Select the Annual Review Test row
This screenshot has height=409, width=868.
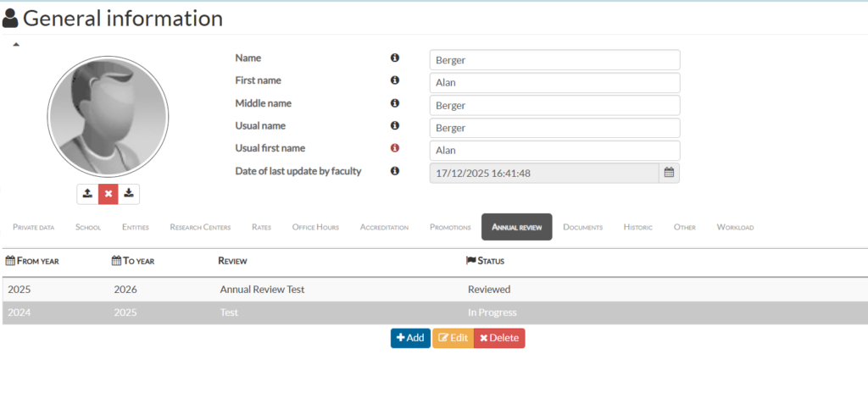click(x=262, y=290)
